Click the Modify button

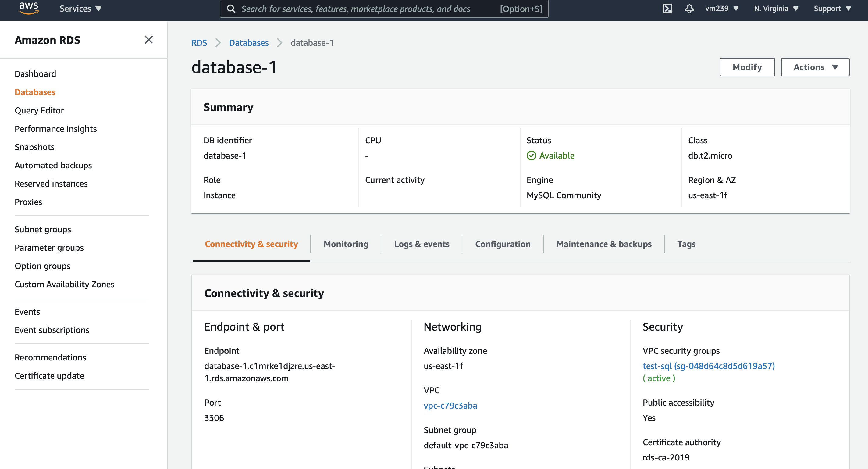point(747,67)
